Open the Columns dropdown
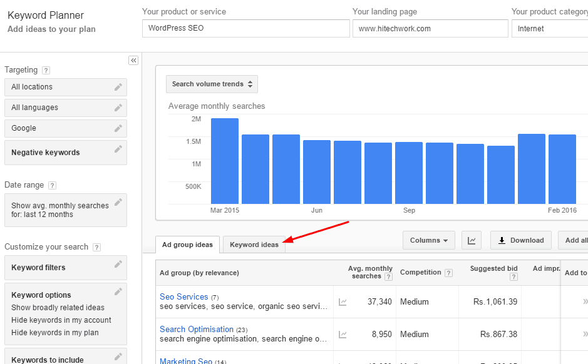This screenshot has width=588, height=364. [428, 240]
